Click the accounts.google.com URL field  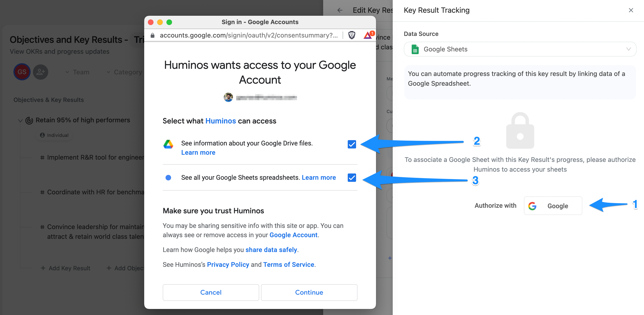pyautogui.click(x=249, y=35)
